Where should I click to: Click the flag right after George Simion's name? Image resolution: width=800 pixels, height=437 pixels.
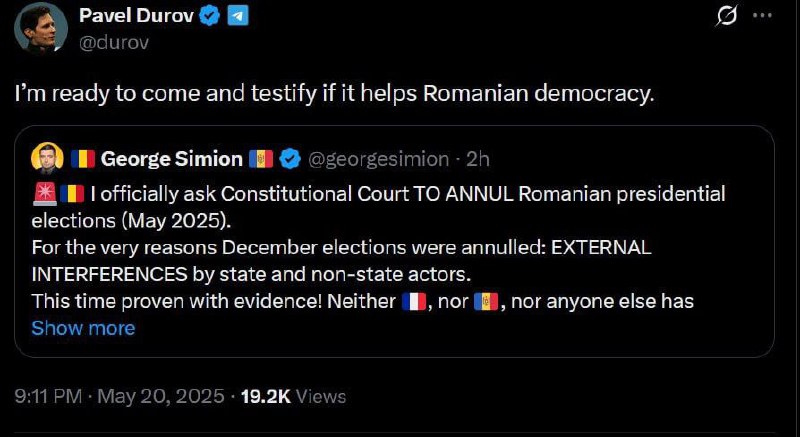click(x=261, y=158)
